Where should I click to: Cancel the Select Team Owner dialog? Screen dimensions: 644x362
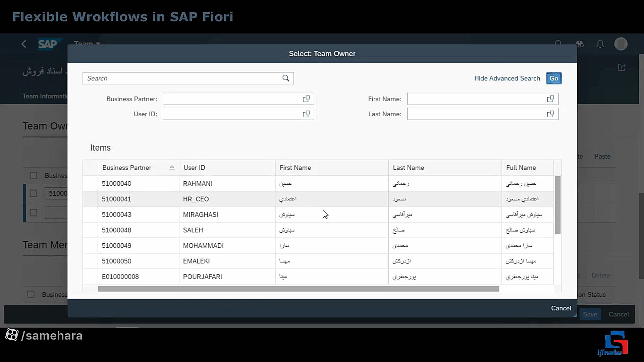coord(561,308)
